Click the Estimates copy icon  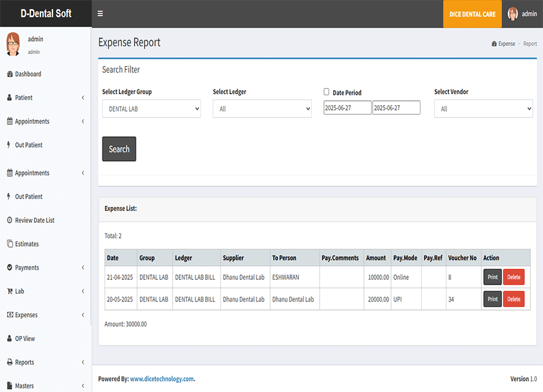coord(10,244)
